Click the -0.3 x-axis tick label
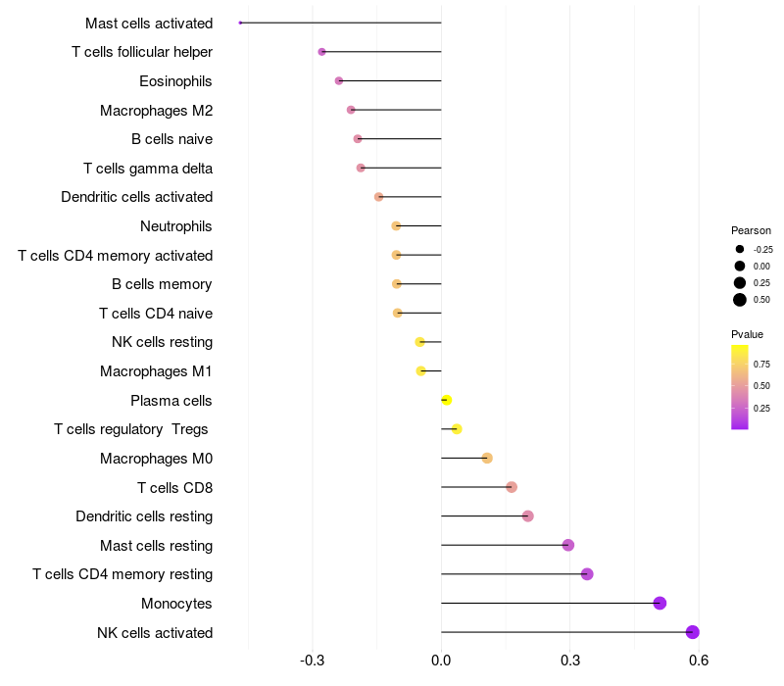784x686 pixels. pos(312,661)
